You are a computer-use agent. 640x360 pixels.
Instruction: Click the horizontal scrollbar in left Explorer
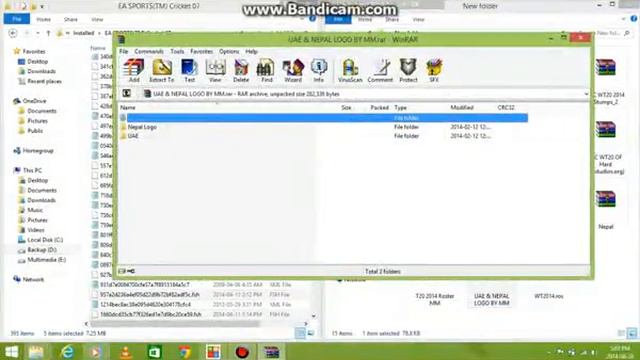point(175,324)
